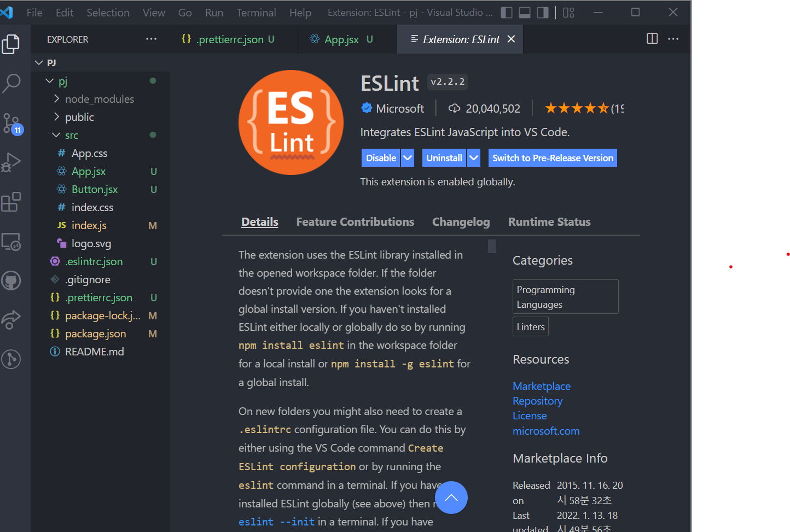Open the Repository resource link
The height and width of the screenshot is (532, 790).
[x=537, y=401]
